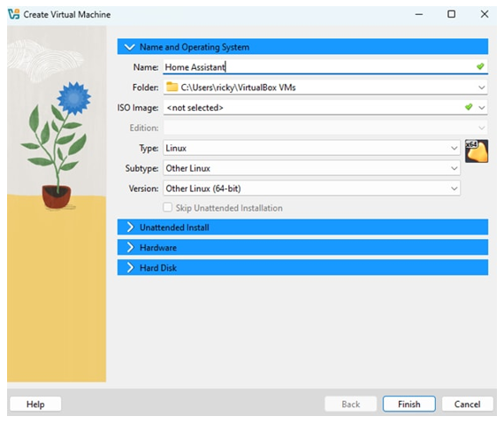Click the disabled Edition dropdown

click(x=325, y=127)
